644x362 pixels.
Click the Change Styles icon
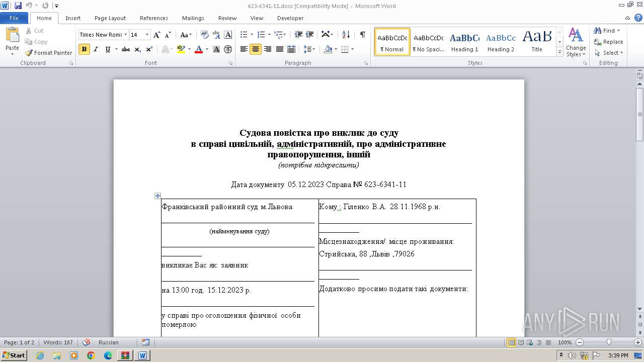click(x=576, y=42)
